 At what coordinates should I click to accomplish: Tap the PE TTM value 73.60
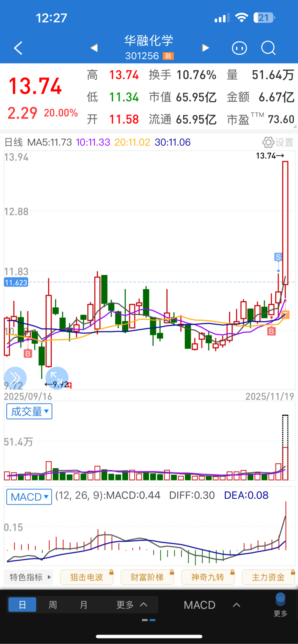click(x=281, y=119)
